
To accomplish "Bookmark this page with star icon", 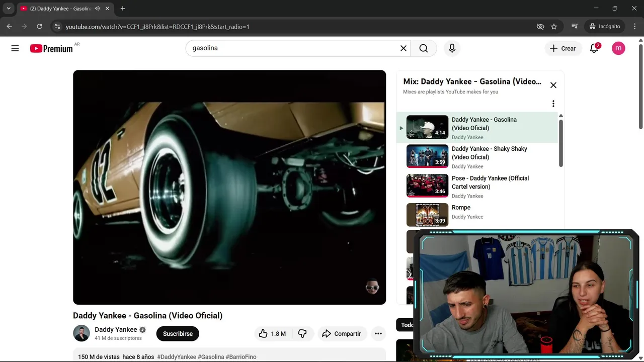I will 554,26.
